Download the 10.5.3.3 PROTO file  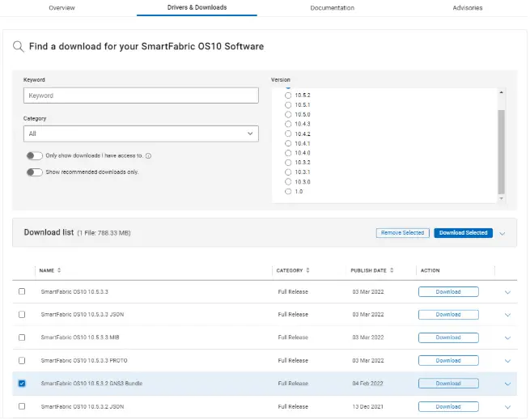(448, 361)
